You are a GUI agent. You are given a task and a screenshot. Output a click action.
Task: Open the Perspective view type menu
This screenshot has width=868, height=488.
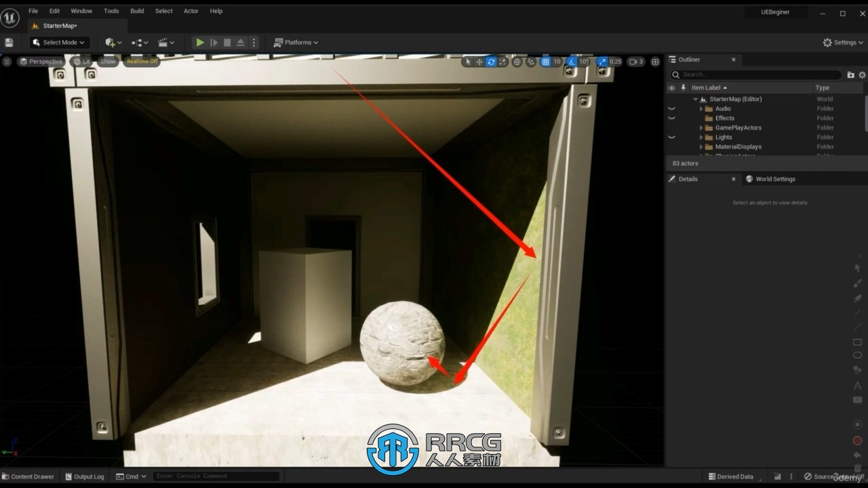click(41, 62)
